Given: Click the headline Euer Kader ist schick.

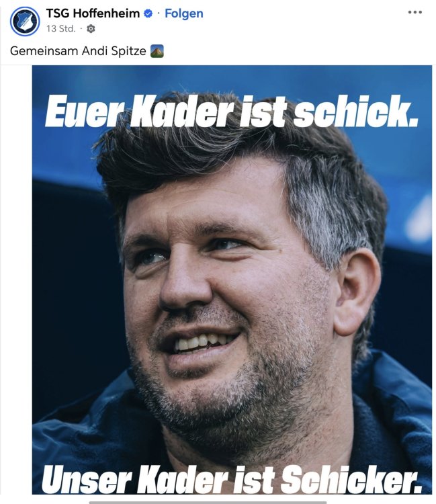Looking at the screenshot, I should pos(231,111).
